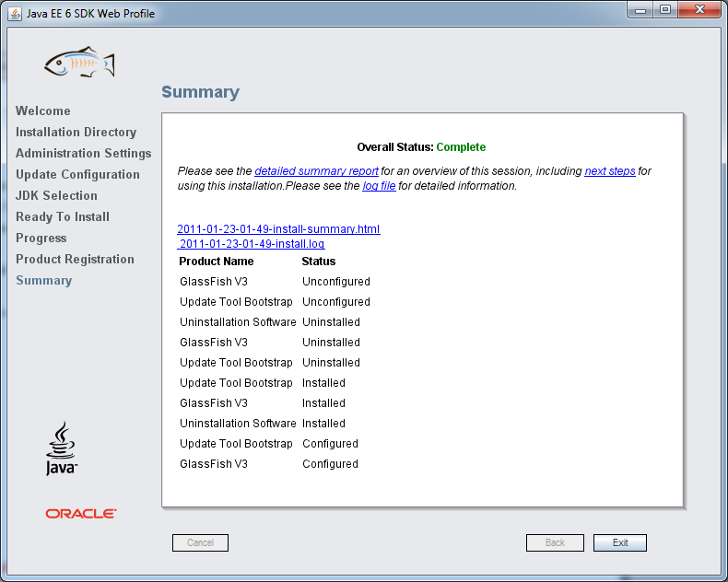The width and height of the screenshot is (728, 582).
Task: Click the disabled Back button
Action: (x=555, y=542)
